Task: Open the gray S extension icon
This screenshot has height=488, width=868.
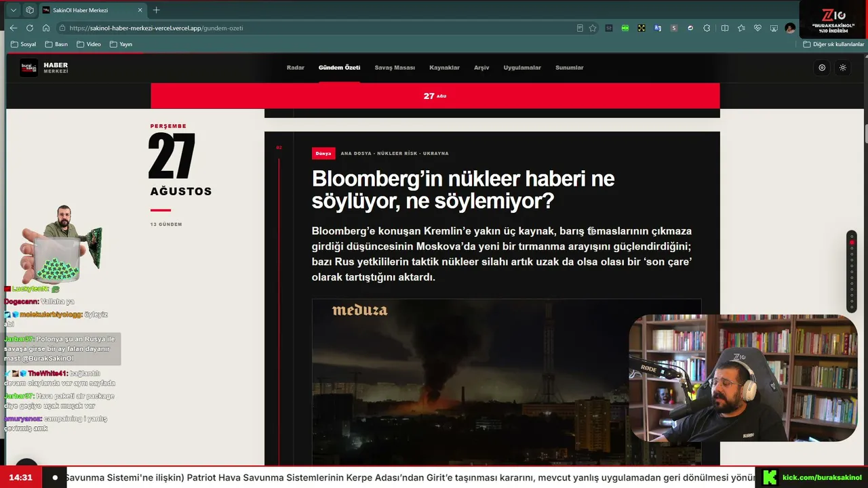Action: (x=674, y=28)
